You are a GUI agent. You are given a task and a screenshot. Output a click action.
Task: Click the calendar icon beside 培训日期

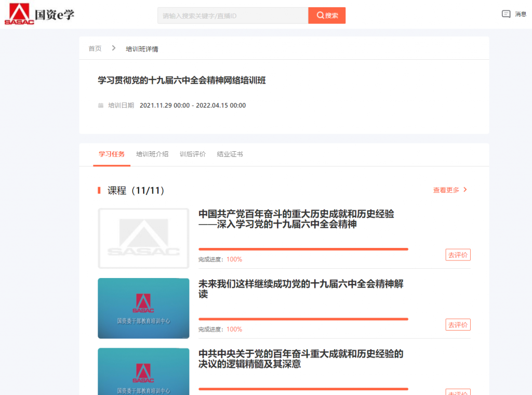(101, 106)
